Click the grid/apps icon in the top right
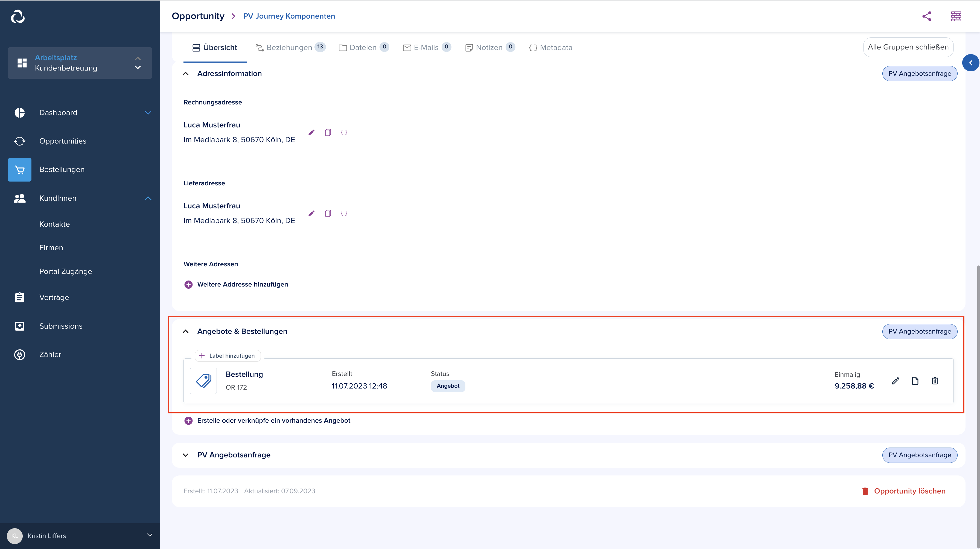This screenshot has width=980, height=549. click(x=956, y=16)
